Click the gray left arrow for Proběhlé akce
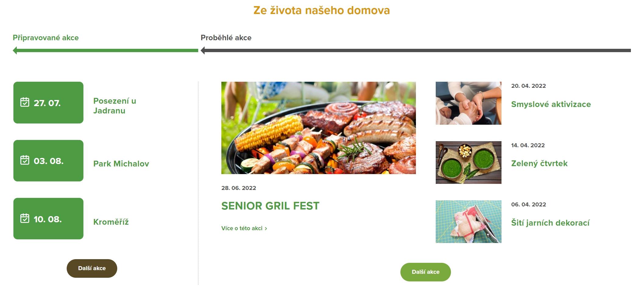The width and height of the screenshot is (644, 293). (416, 50)
